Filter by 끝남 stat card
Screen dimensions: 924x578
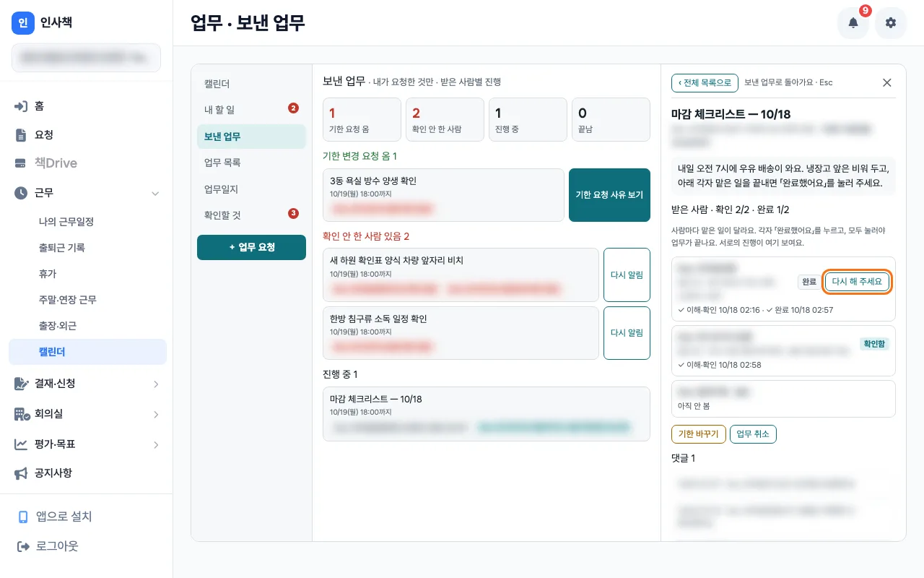point(611,119)
